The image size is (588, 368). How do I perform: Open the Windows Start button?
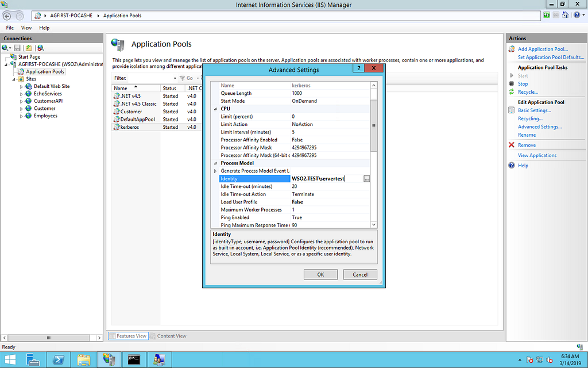[10, 360]
